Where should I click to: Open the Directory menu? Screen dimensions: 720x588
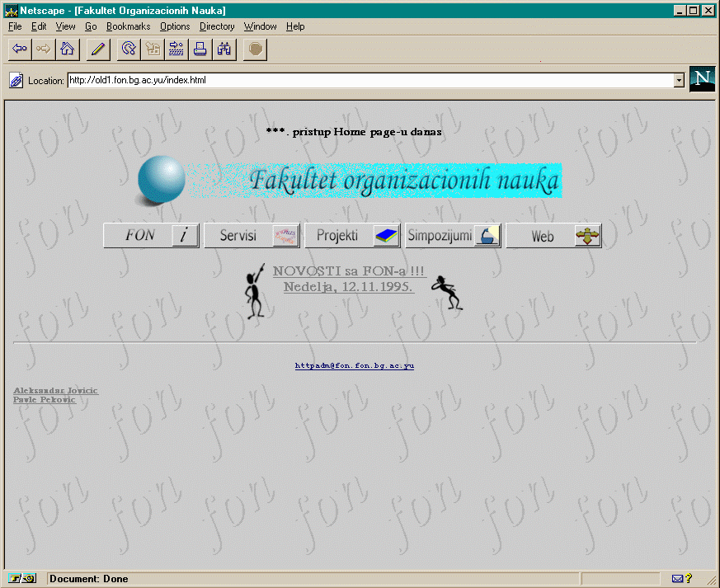coord(217,26)
